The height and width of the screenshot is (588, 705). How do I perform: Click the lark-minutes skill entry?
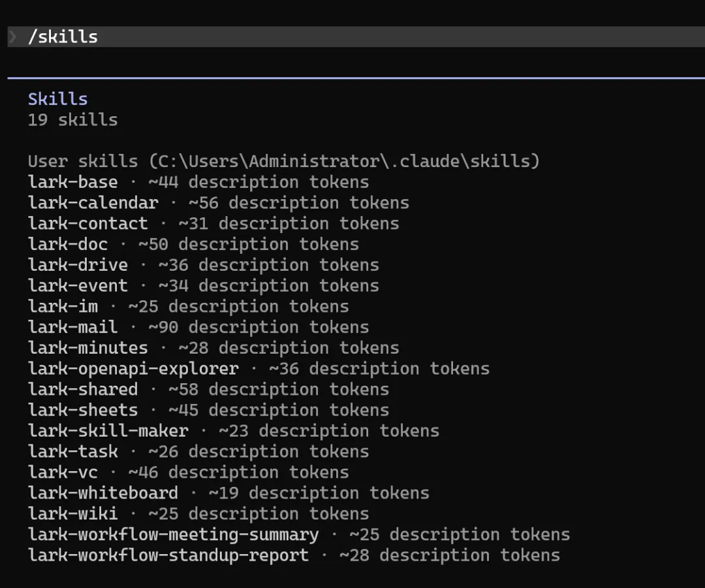coord(88,348)
